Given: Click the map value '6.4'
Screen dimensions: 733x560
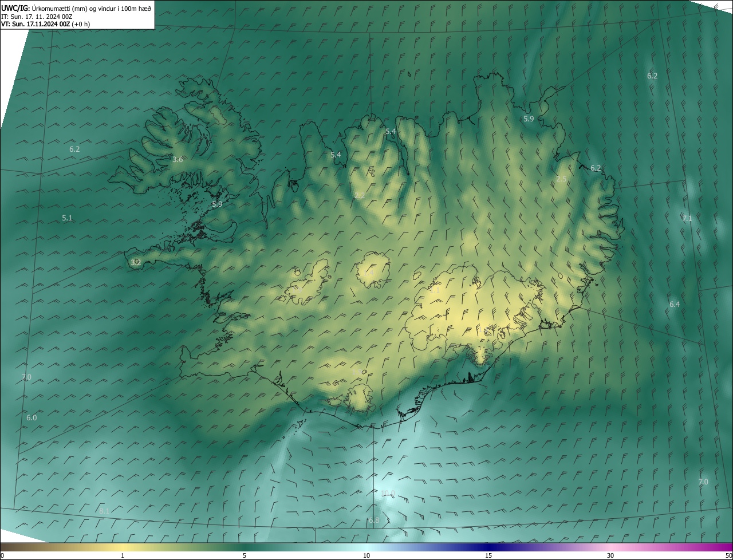Looking at the screenshot, I should 675,304.
